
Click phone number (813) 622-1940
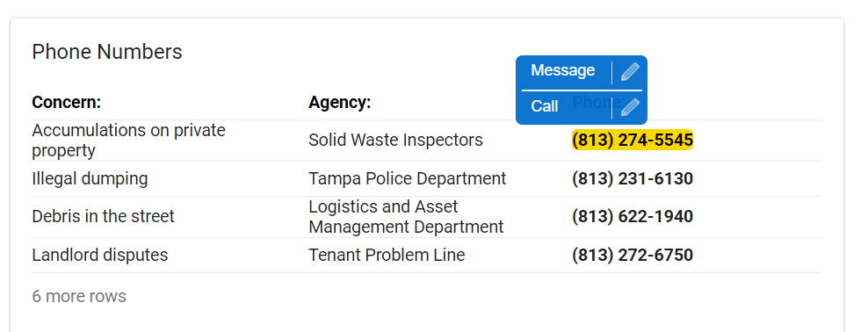pyautogui.click(x=633, y=216)
